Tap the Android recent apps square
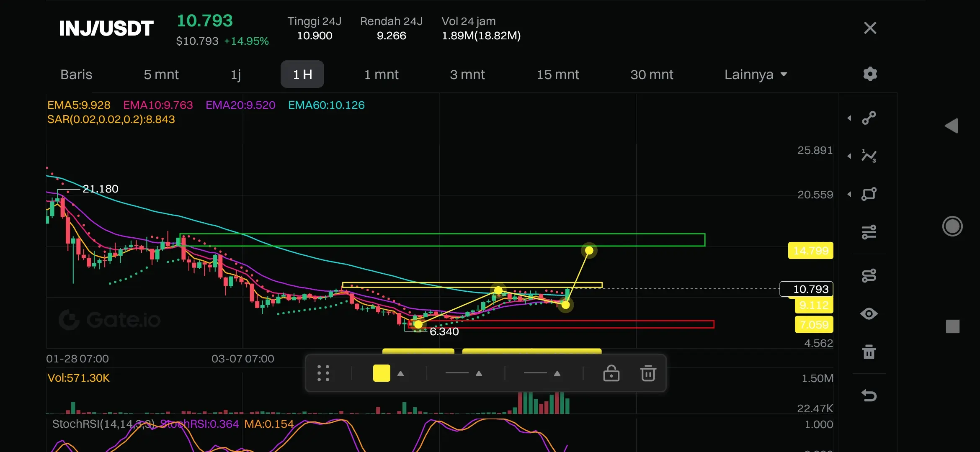This screenshot has height=452, width=980. [952, 326]
